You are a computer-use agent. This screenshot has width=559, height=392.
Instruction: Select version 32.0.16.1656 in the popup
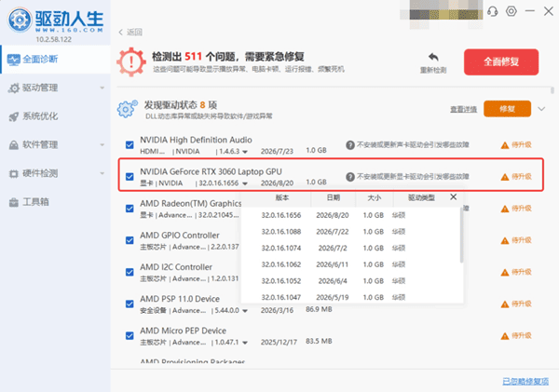coord(351,215)
